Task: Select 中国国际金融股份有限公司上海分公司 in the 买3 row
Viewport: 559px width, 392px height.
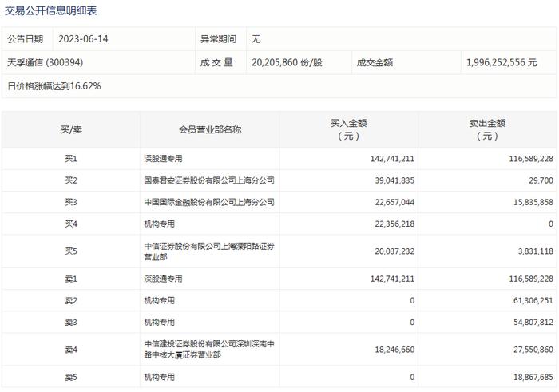Action: (x=209, y=202)
